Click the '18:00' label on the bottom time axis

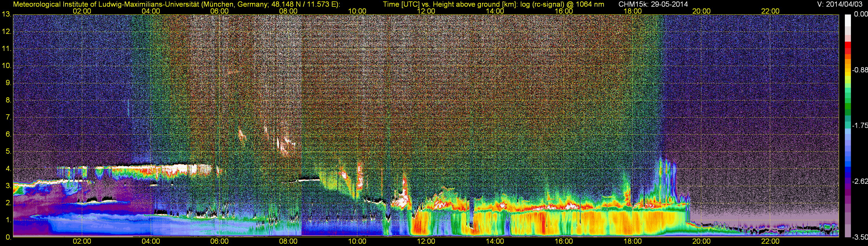[632, 241]
